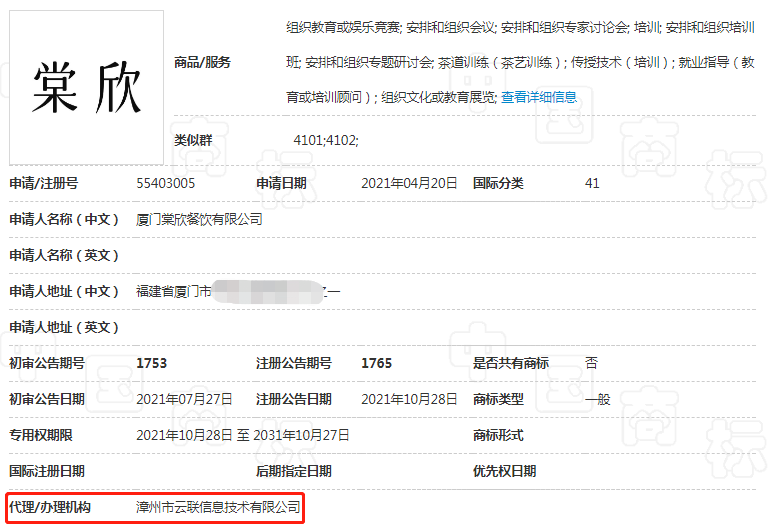
Task: Click the 后期指定日期 label
Action: pos(293,471)
